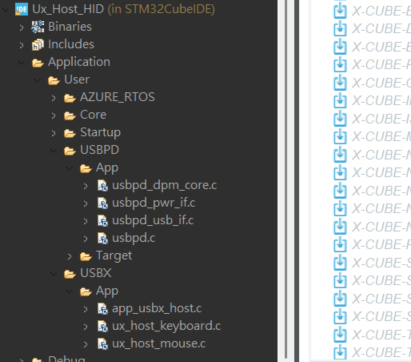Collapse the App folder under USBPD

(x=70, y=168)
